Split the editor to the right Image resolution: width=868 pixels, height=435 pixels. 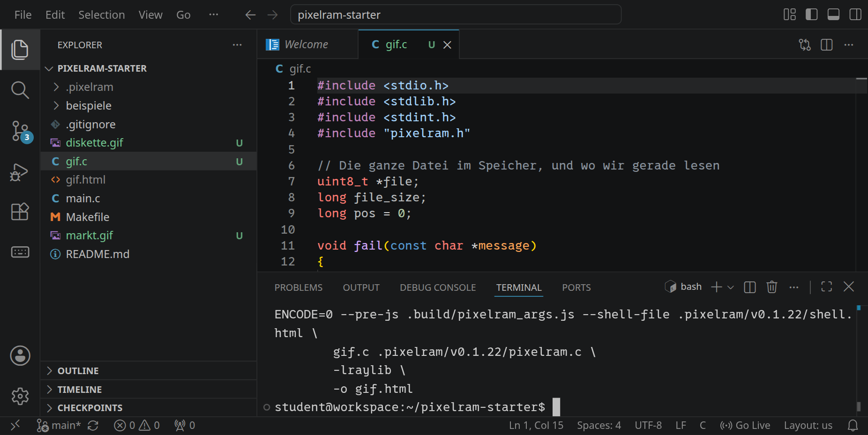(x=827, y=45)
